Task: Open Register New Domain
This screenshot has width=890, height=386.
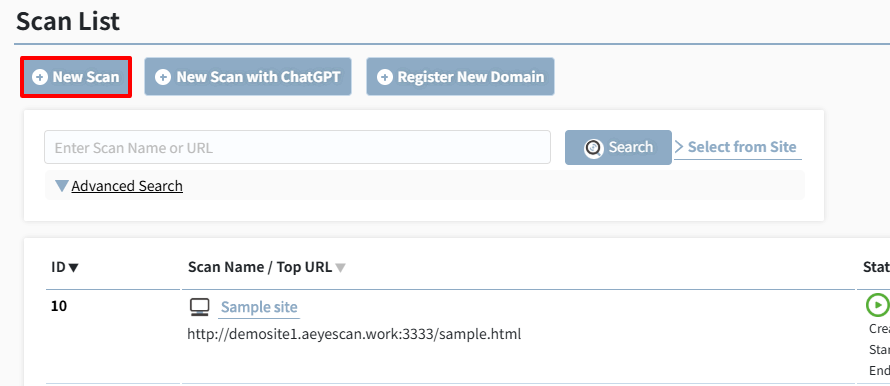Action: (x=460, y=77)
